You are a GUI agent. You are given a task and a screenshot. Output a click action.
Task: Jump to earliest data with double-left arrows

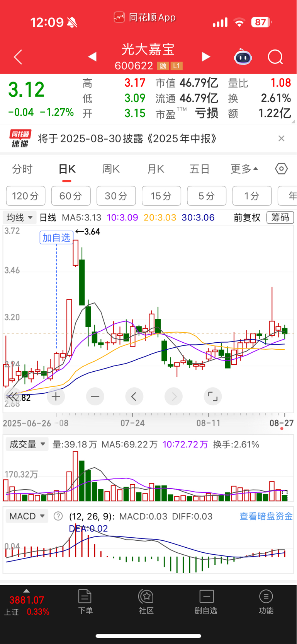point(12,396)
